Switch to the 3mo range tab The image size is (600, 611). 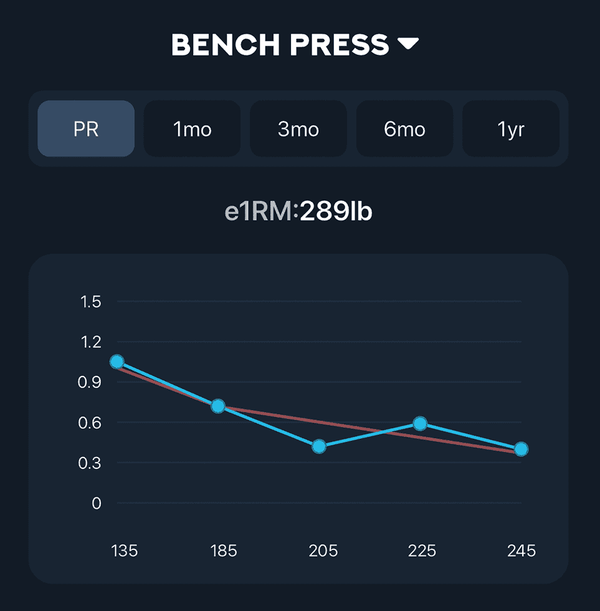[298, 129]
